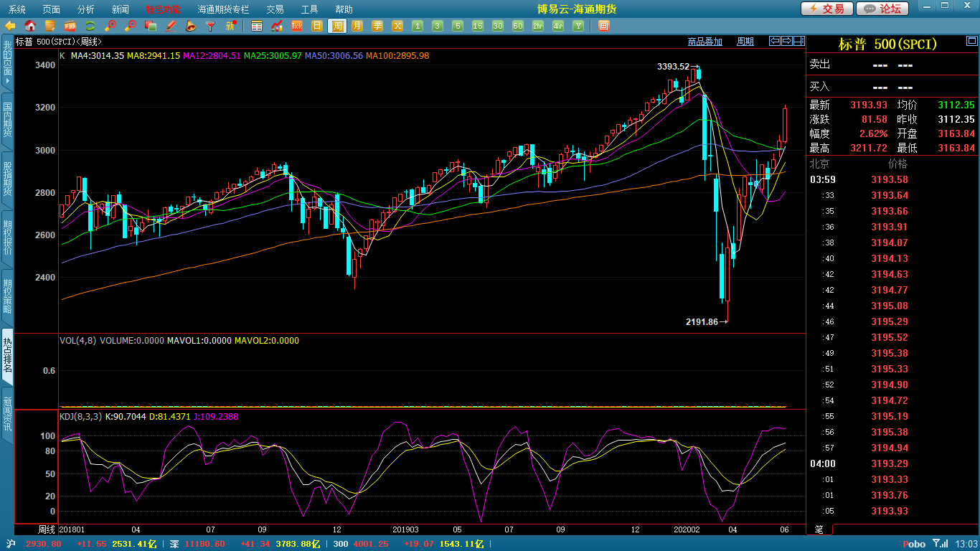
Task: Switch chart to 2hr period
Action: (x=538, y=26)
